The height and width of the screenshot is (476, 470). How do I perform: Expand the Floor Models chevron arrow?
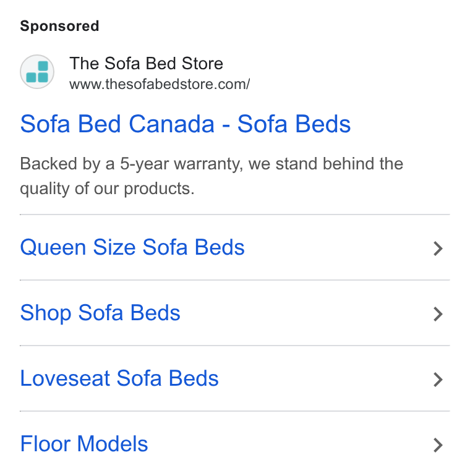(x=438, y=445)
